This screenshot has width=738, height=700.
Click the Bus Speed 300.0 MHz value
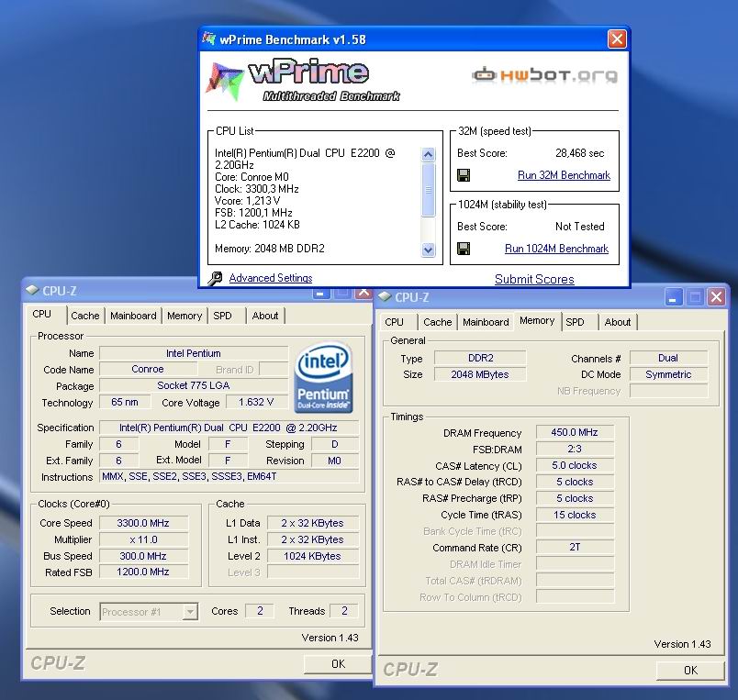pos(143,556)
